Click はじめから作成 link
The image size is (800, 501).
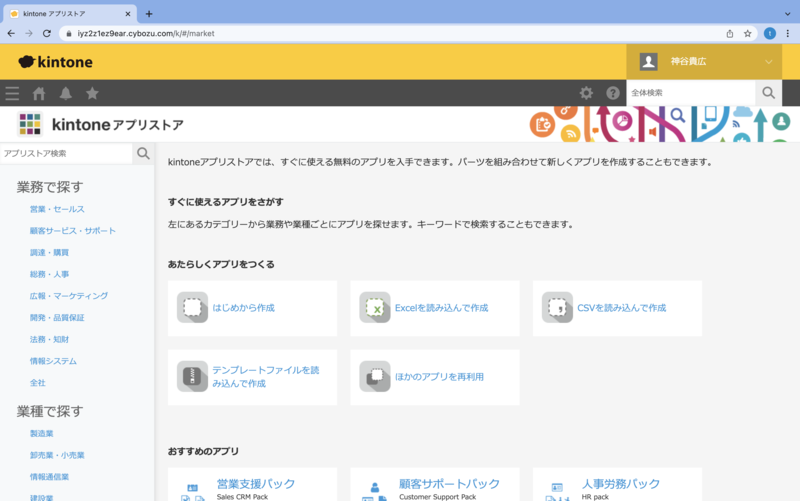tap(243, 308)
